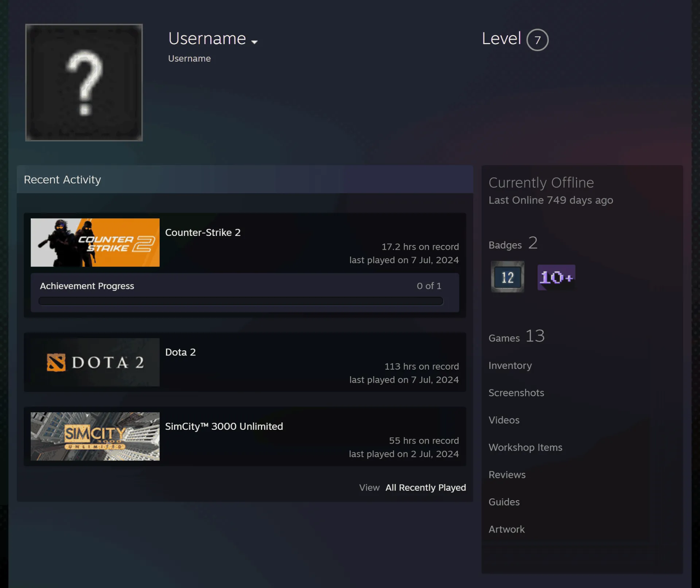Image resolution: width=700 pixels, height=588 pixels.
Task: Open the Videos link
Action: pyautogui.click(x=504, y=420)
